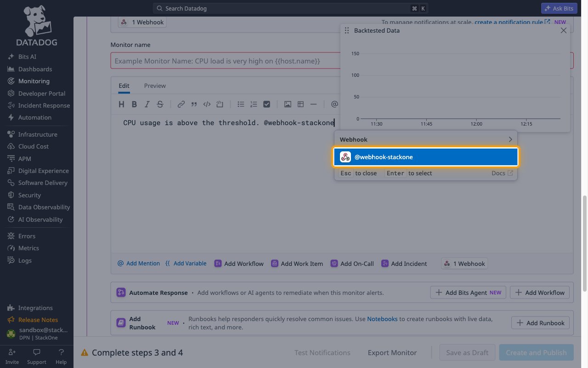
Task: Click Add Mention below the editor
Action: (139, 264)
